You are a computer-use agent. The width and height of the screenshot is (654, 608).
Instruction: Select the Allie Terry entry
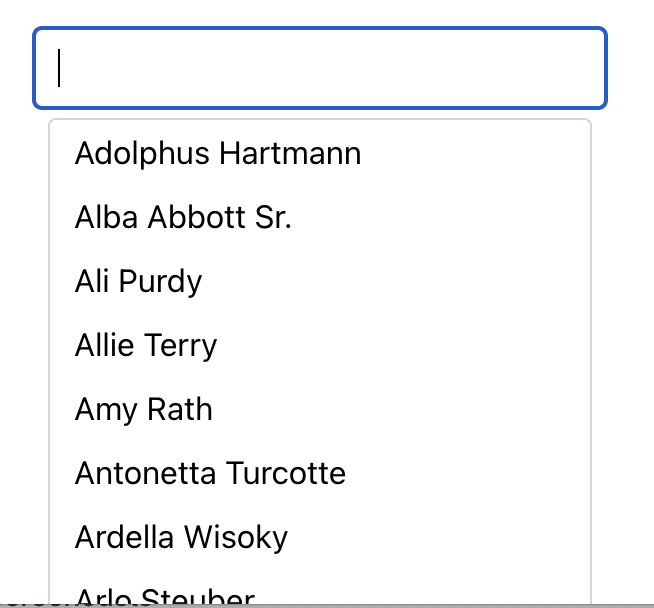coord(146,346)
